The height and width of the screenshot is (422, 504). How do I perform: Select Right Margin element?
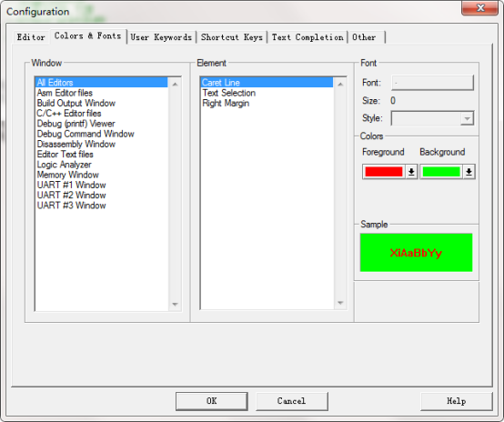point(267,103)
